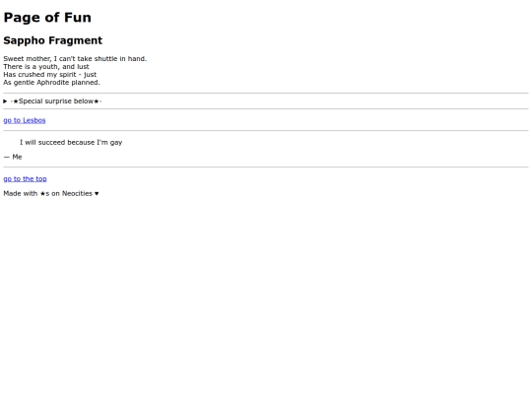Click the line 'Has crushed my spirit - just'
The width and height of the screenshot is (532, 399).
pos(50,74)
